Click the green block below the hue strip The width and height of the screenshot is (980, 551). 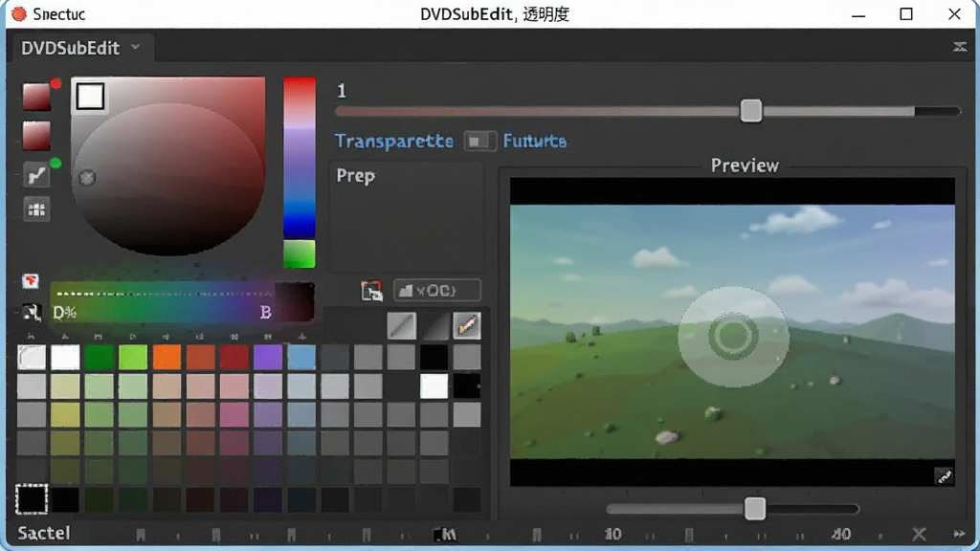300,253
